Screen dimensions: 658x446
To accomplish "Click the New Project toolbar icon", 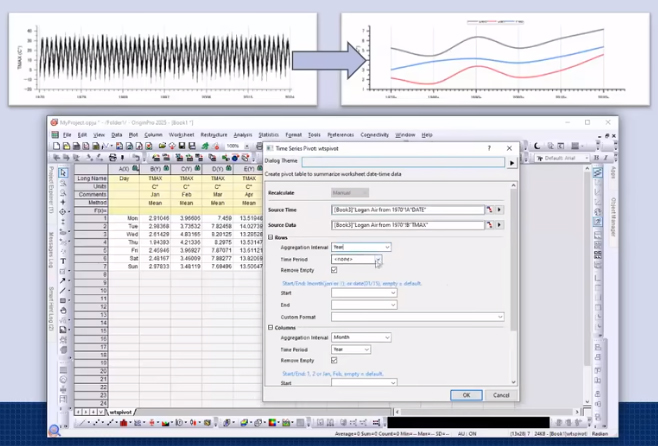I will [55, 146].
